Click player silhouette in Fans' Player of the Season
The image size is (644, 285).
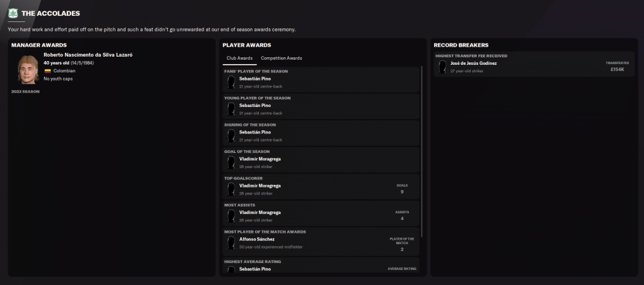click(231, 82)
